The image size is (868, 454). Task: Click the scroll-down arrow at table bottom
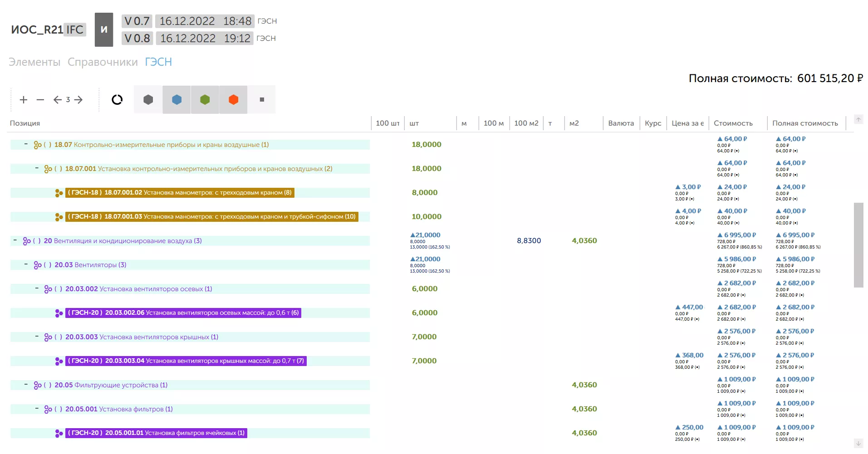point(858,443)
